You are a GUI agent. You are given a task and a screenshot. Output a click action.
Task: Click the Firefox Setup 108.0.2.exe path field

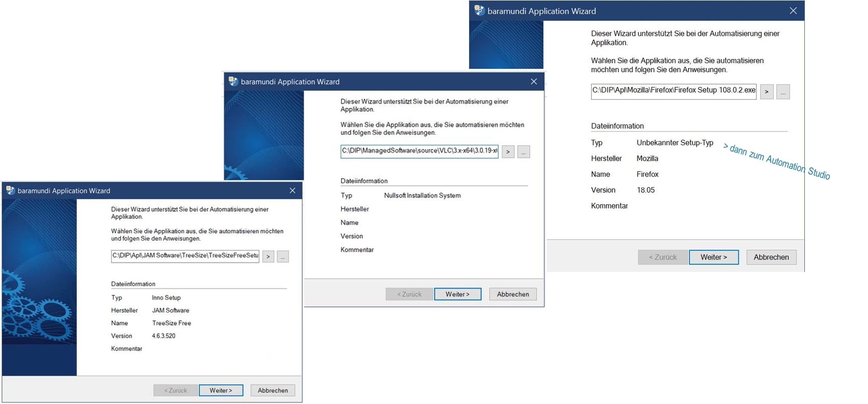coord(674,91)
